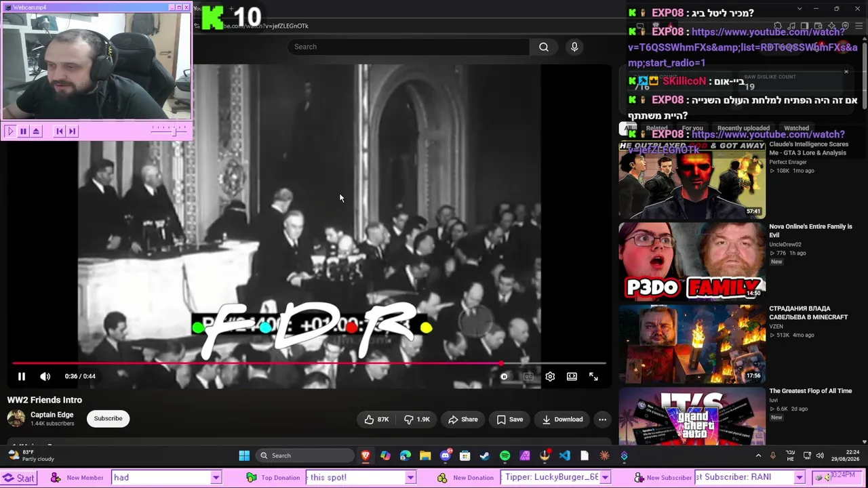
Task: Start voice search with the microphone icon
Action: pos(574,47)
